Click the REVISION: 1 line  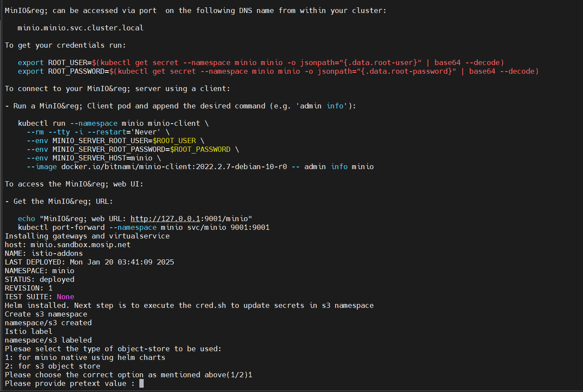28,288
